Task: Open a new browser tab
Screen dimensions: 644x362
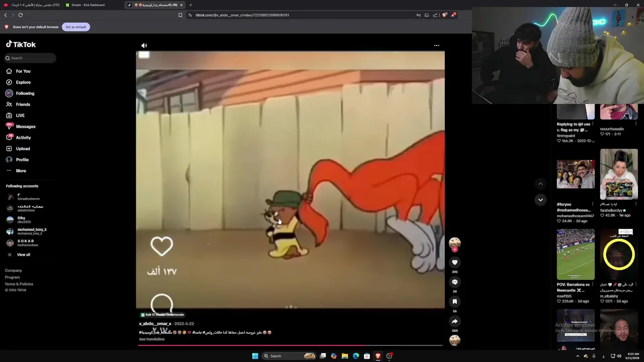Action: click(x=190, y=5)
